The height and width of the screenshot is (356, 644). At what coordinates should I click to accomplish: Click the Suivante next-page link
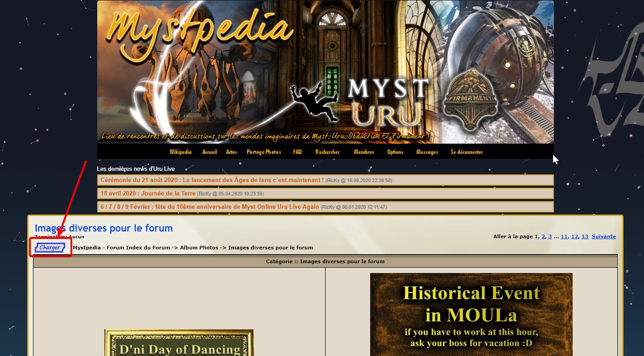click(x=603, y=237)
